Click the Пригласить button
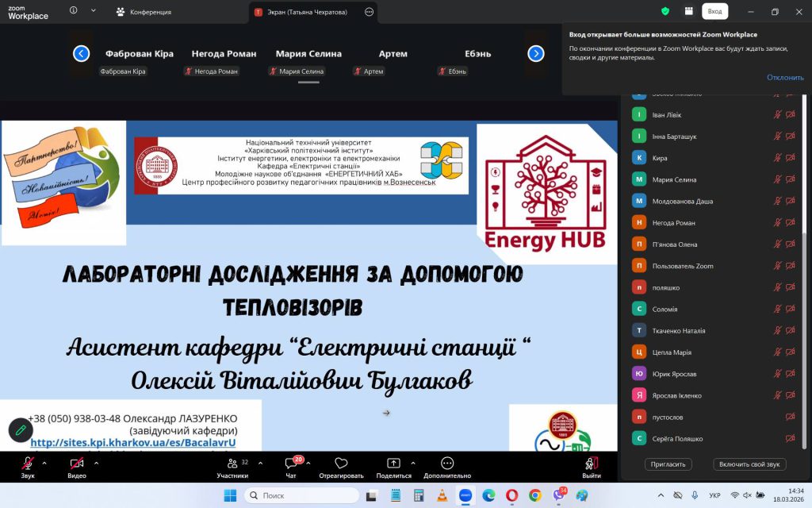Screen dimensions: 812x508 click(x=668, y=464)
